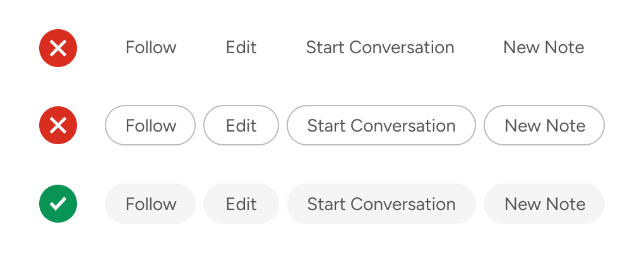Screen dimensions: 644x253
Task: Click the red X icon beside plain-text buttons
Action: click(x=58, y=47)
